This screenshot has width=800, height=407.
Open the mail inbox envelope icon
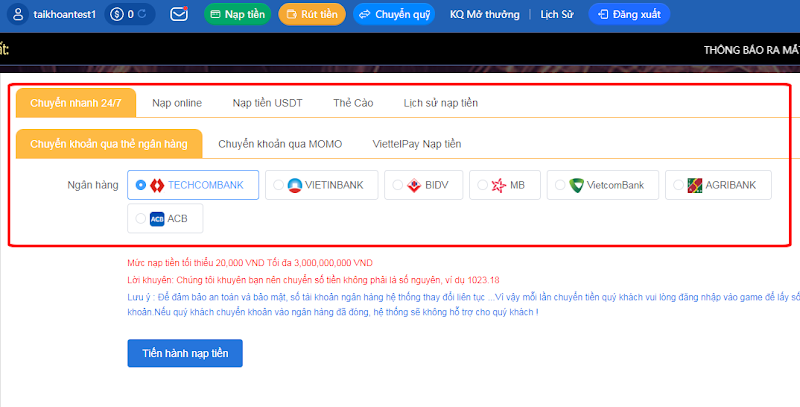click(179, 14)
